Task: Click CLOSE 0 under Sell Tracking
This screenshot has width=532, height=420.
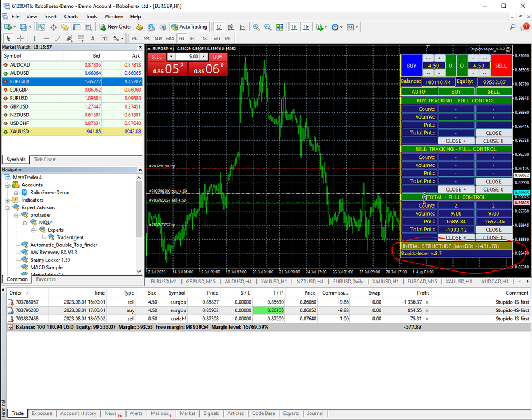Action: point(493,189)
